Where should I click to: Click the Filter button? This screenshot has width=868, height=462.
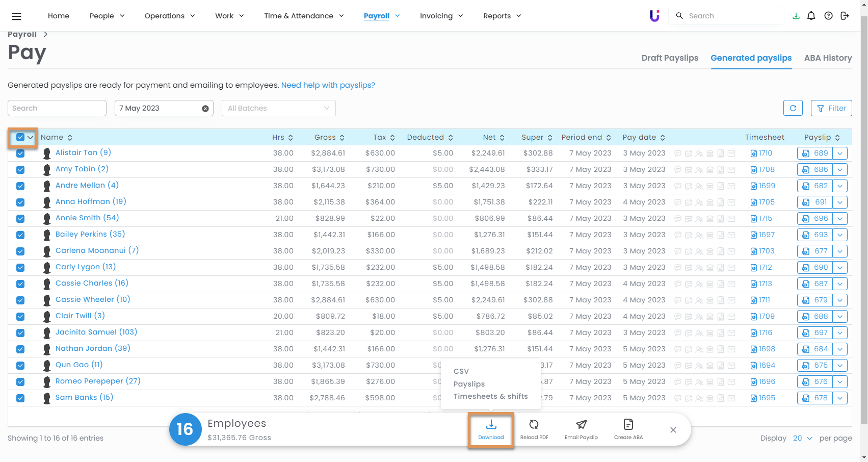(831, 108)
